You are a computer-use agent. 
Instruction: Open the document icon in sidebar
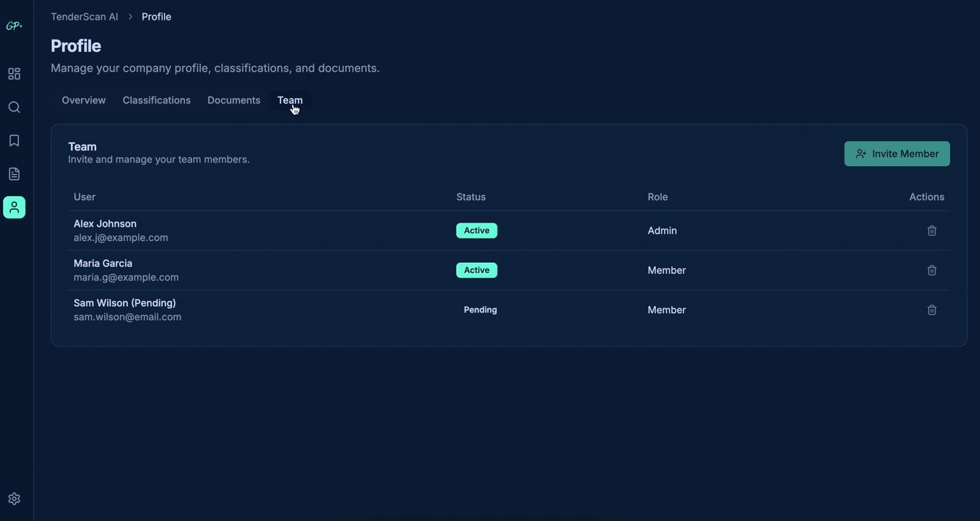(14, 174)
